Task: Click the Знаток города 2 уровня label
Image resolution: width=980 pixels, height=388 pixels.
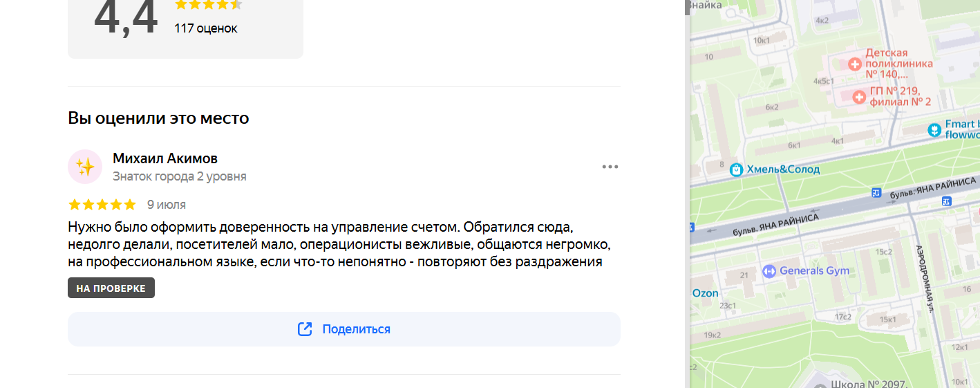Action: [180, 176]
